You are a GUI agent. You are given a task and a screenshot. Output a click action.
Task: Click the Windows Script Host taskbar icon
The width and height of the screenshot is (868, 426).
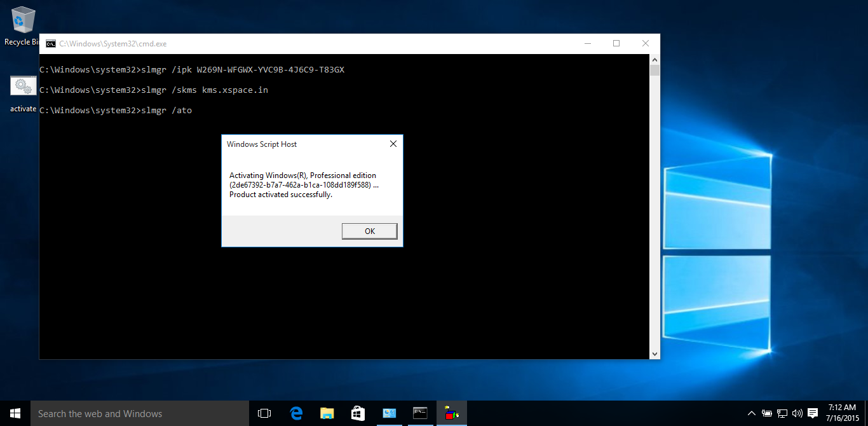[451, 413]
